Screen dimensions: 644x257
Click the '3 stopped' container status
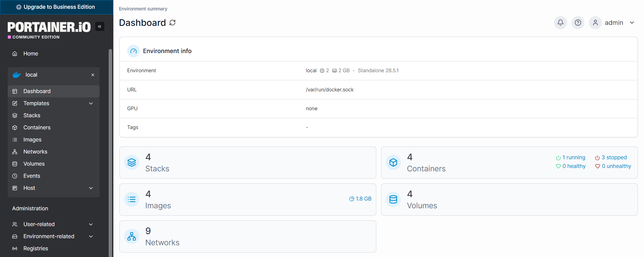[x=611, y=158]
